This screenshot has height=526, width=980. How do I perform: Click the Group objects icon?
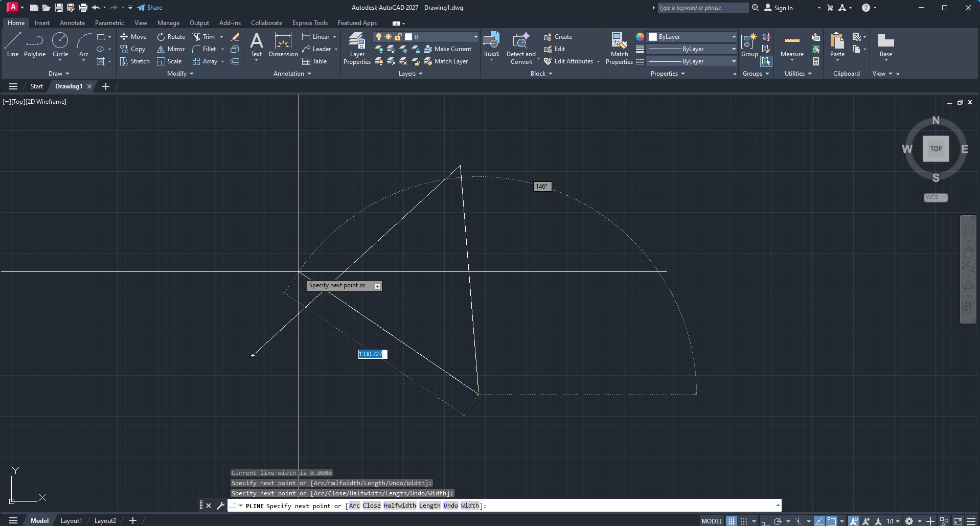[749, 45]
